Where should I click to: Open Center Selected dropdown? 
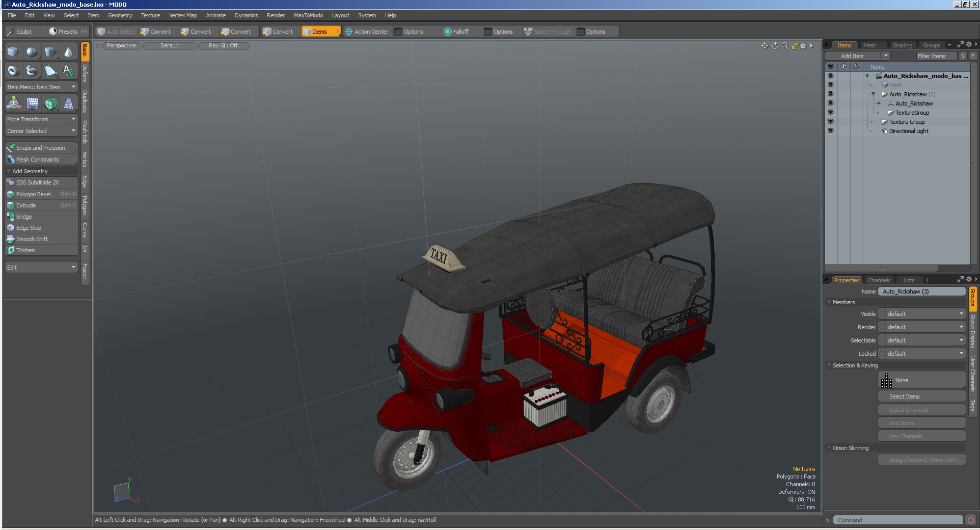click(41, 131)
